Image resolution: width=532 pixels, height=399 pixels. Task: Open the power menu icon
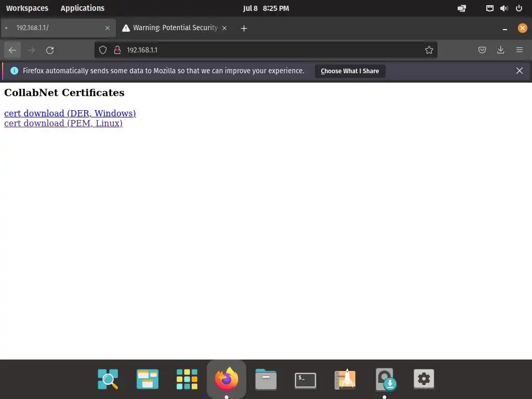click(519, 8)
